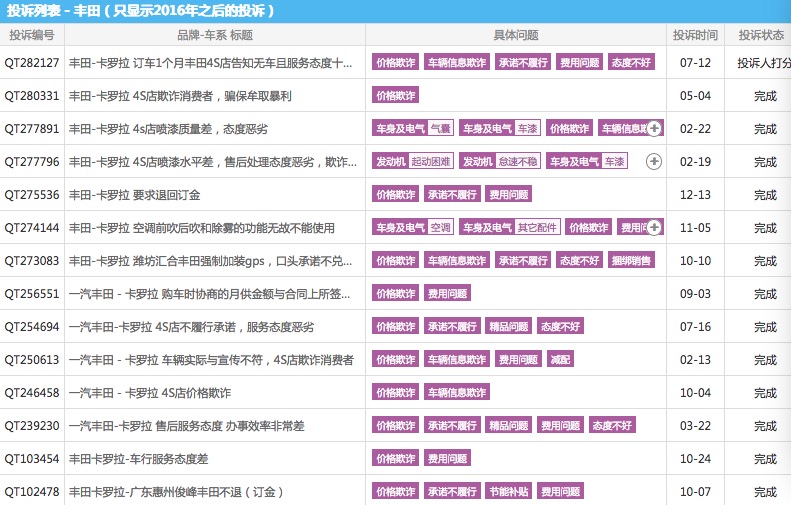Viewport: 791px width, 505px height.
Task: Expand more tags in the QT277796 row
Action: pyautogui.click(x=654, y=161)
